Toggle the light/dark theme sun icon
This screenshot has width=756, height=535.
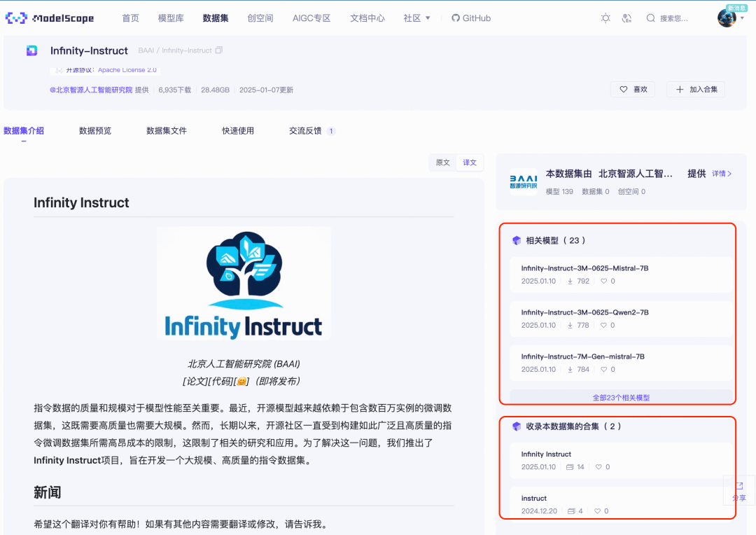(x=605, y=18)
